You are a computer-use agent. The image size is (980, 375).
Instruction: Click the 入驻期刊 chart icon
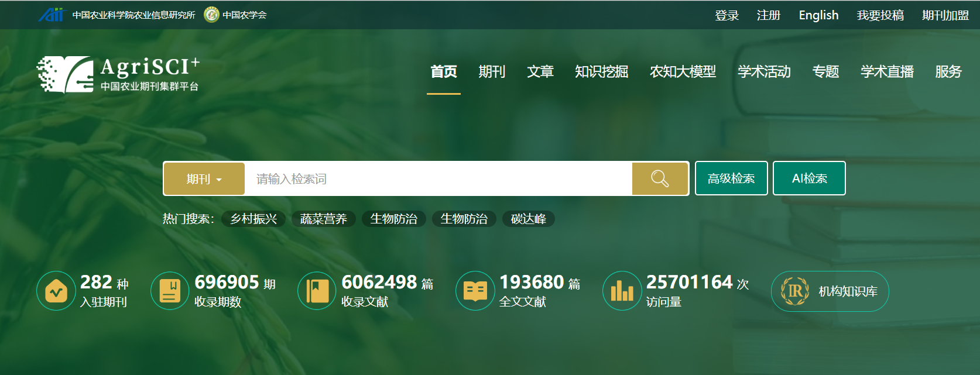pos(56,291)
